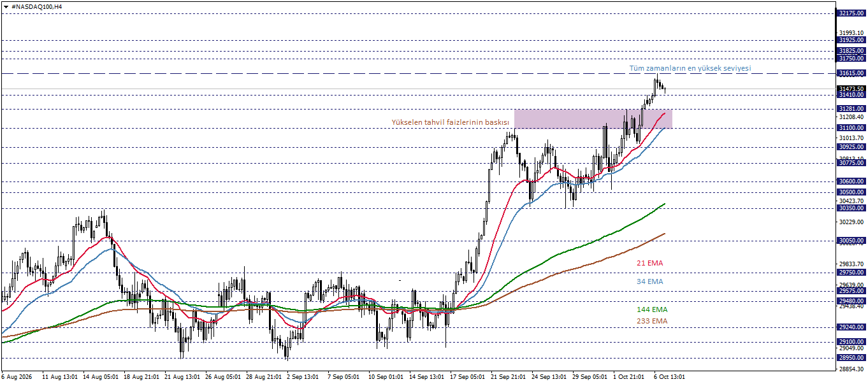868x384 pixels.
Task: Select the 'Tüm zamanların en yüksek seviyesi' label
Action: 690,68
